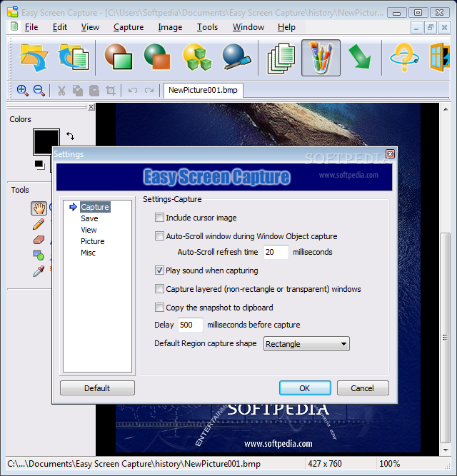The height and width of the screenshot is (476, 457).
Task: Click the Crop tool icon
Action: tap(110, 91)
